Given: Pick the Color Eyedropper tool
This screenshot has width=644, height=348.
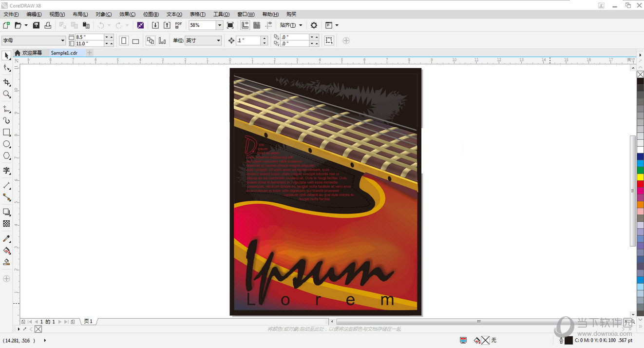Looking at the screenshot, I should (x=6, y=238).
